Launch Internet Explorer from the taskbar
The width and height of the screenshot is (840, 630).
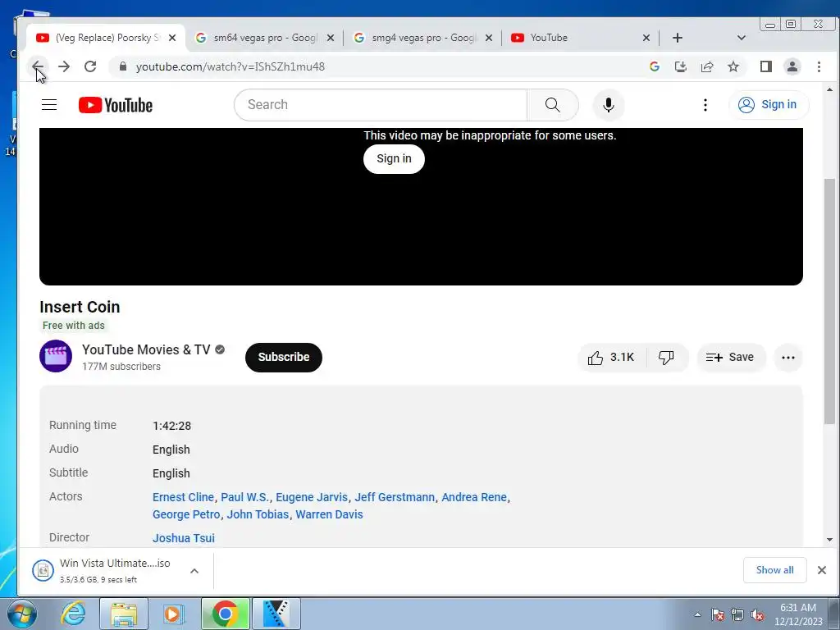point(73,614)
